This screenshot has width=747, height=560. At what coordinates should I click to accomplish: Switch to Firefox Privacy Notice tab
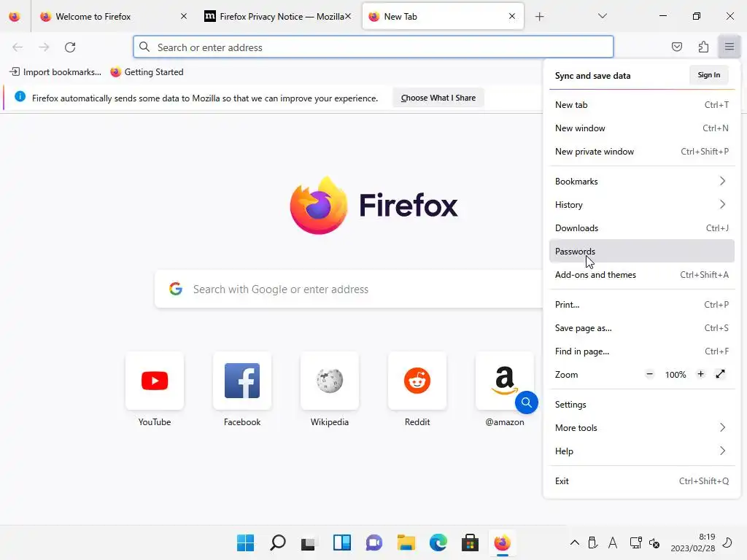(x=278, y=17)
